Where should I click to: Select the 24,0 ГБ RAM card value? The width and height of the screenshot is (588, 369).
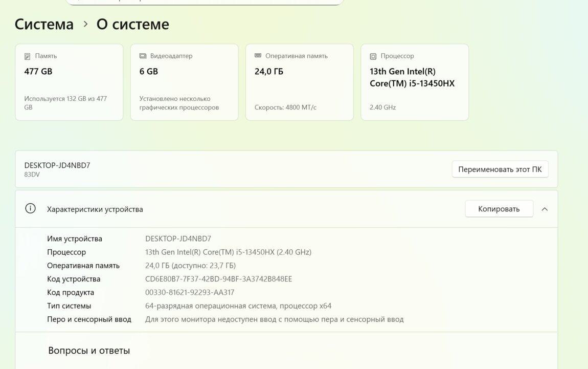click(x=269, y=72)
